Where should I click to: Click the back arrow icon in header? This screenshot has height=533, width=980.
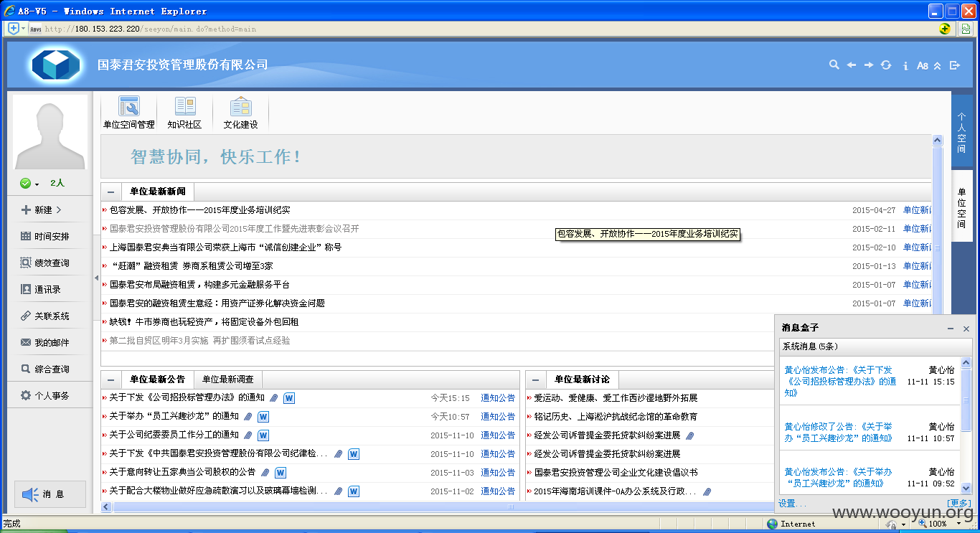point(852,65)
